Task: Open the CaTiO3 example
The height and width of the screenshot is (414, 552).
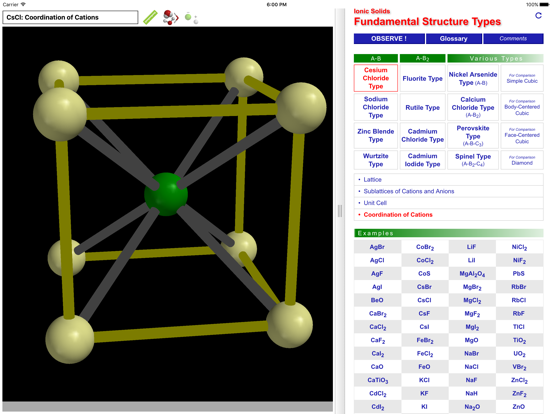Action: (x=377, y=380)
